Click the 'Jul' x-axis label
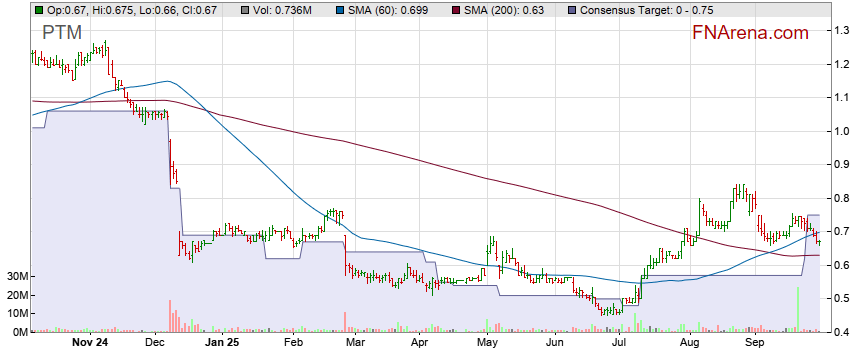The image size is (859, 363). click(x=620, y=343)
